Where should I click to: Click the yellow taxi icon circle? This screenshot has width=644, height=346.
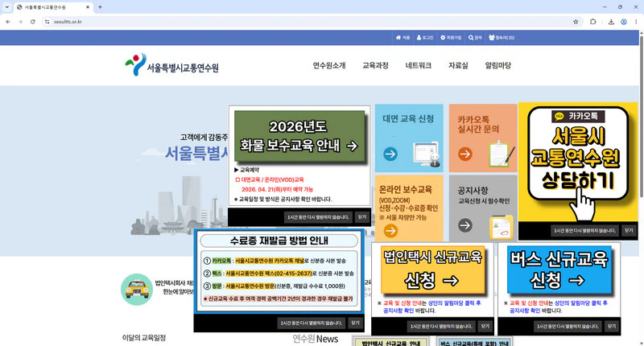pos(137,290)
